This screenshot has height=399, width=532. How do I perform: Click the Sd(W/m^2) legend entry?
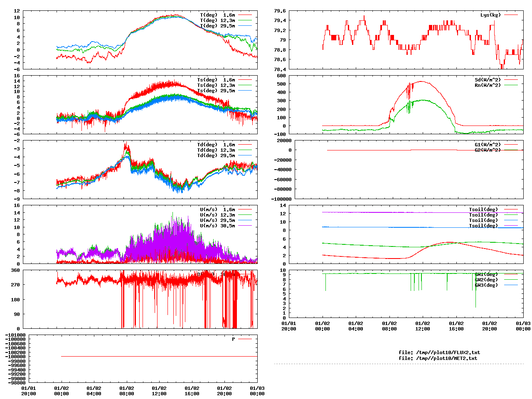tap(488, 80)
